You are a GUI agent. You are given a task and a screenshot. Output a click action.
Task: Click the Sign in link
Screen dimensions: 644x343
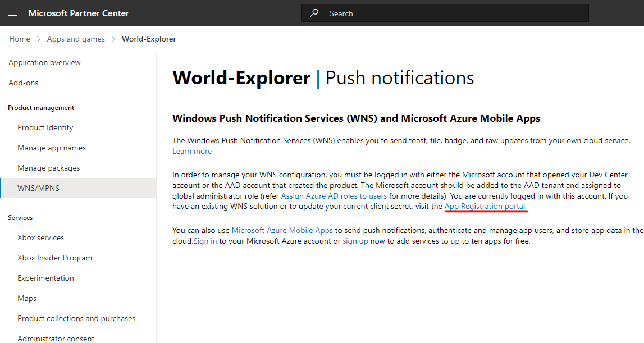click(205, 241)
